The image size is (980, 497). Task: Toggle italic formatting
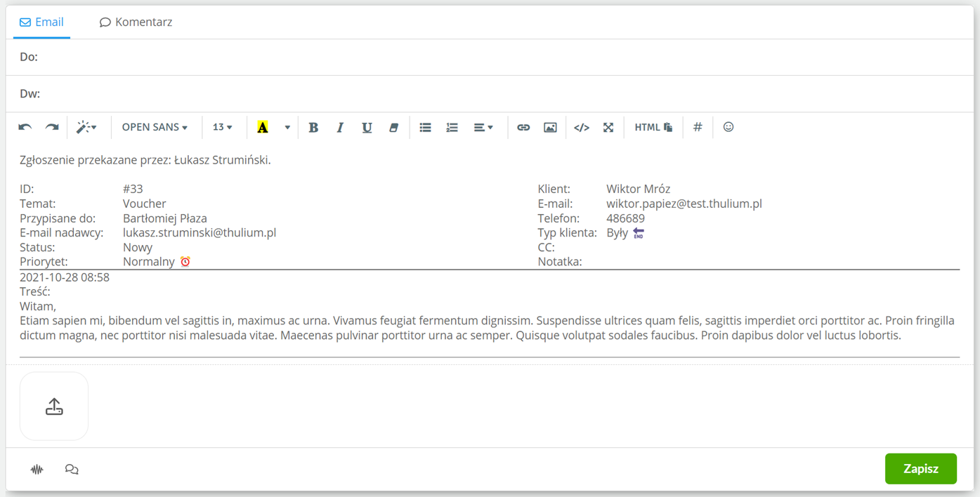coord(340,127)
